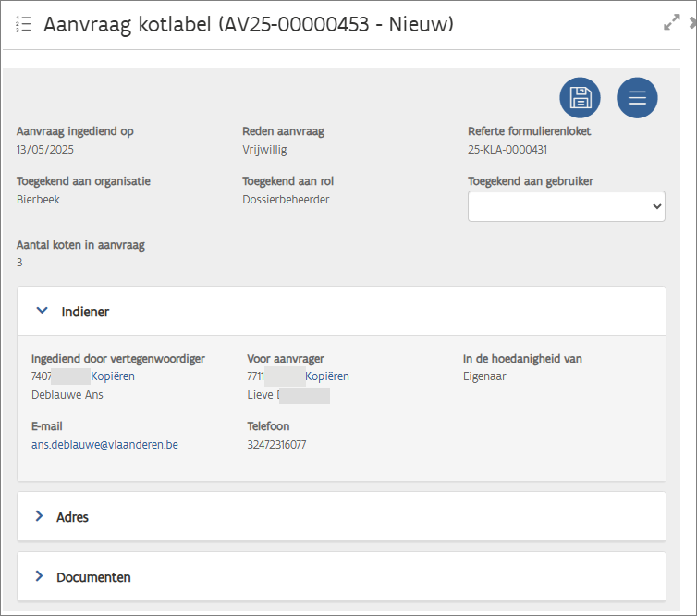Viewport: 697px width, 616px height.
Task: Click the numbered list icon beside the title
Action: pos(23,24)
